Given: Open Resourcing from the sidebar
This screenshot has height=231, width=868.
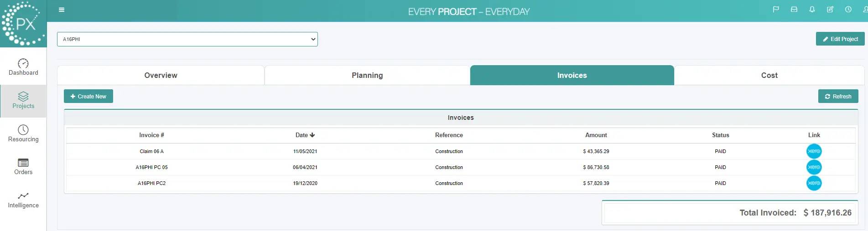Looking at the screenshot, I should click(x=23, y=133).
